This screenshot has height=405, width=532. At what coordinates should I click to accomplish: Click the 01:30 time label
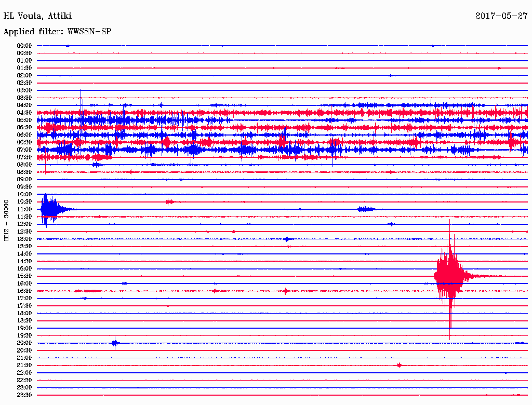pos(24,68)
